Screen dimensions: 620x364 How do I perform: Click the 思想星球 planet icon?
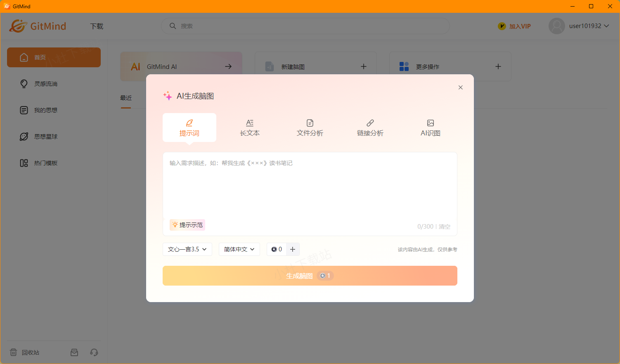(24, 137)
